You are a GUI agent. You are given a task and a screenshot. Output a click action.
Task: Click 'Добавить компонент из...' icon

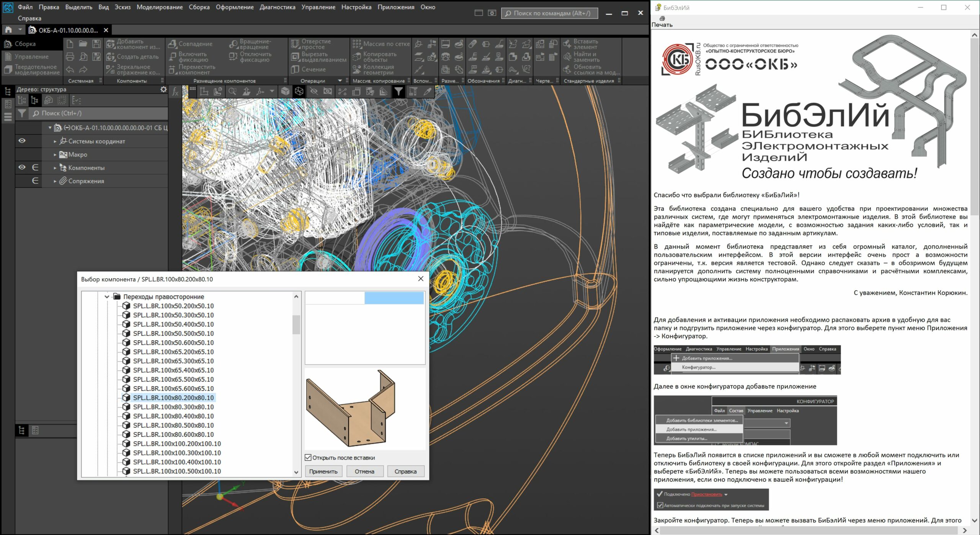pos(111,44)
